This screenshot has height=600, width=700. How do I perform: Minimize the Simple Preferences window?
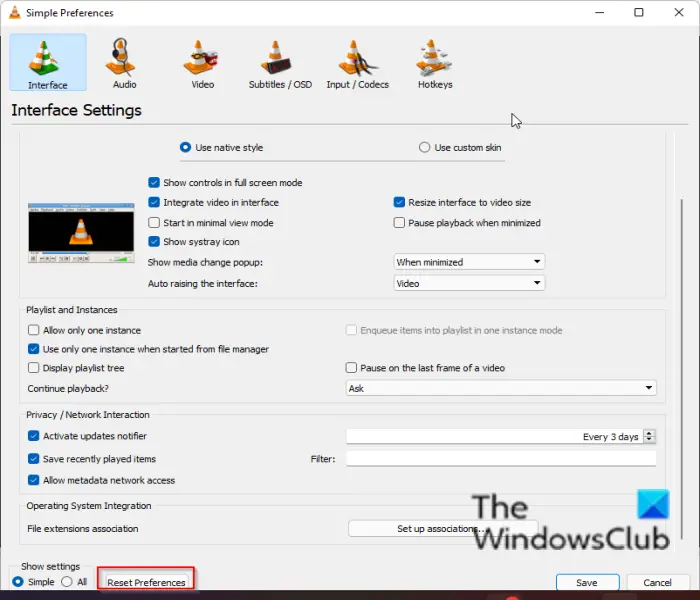[600, 12]
